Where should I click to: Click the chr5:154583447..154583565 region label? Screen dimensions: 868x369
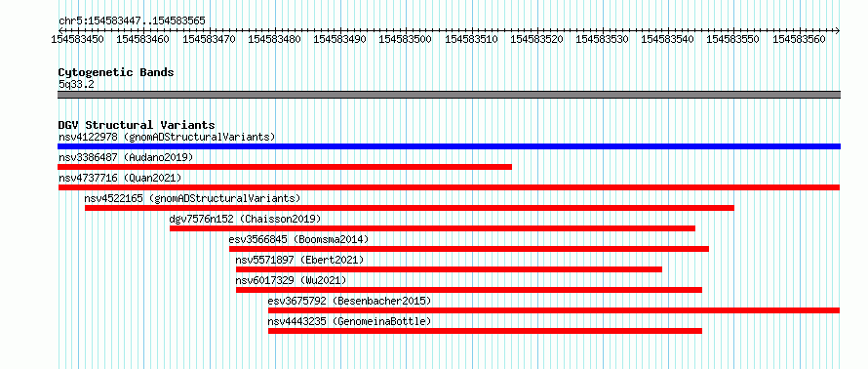pyautogui.click(x=132, y=21)
